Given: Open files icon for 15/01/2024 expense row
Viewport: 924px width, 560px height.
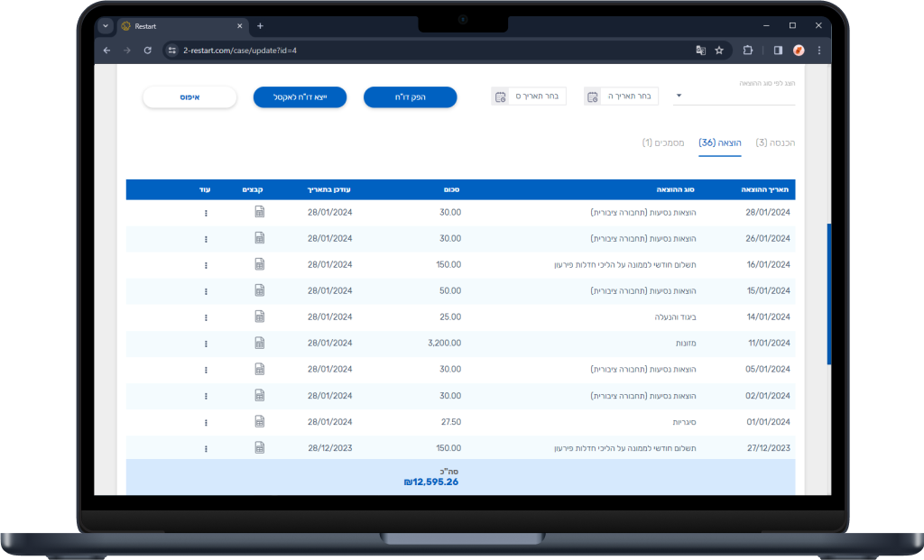Looking at the screenshot, I should [x=259, y=290].
